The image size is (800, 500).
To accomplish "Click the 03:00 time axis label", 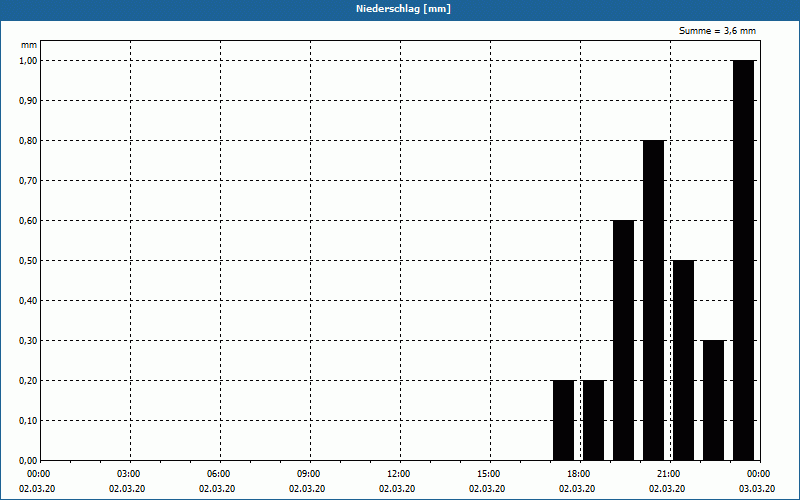I will 130,474.
